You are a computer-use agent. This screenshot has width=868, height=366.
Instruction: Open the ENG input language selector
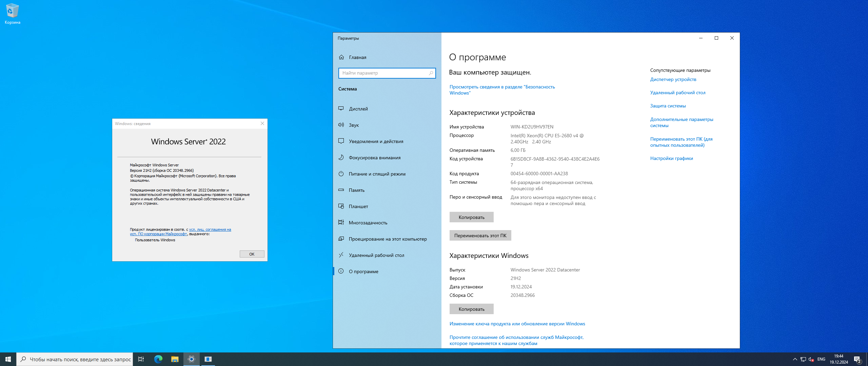pos(821,359)
